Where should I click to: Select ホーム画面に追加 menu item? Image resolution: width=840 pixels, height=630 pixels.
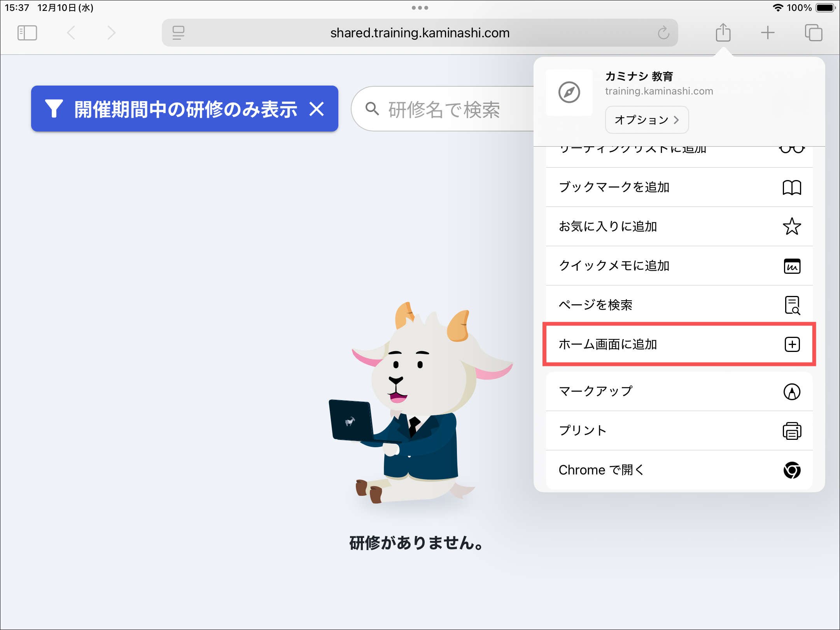coord(679,345)
